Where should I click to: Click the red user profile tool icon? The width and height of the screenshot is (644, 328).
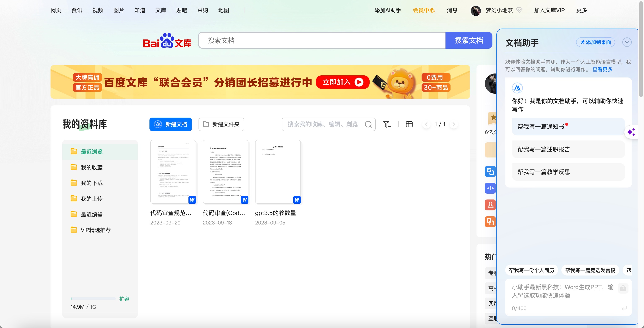tap(490, 205)
